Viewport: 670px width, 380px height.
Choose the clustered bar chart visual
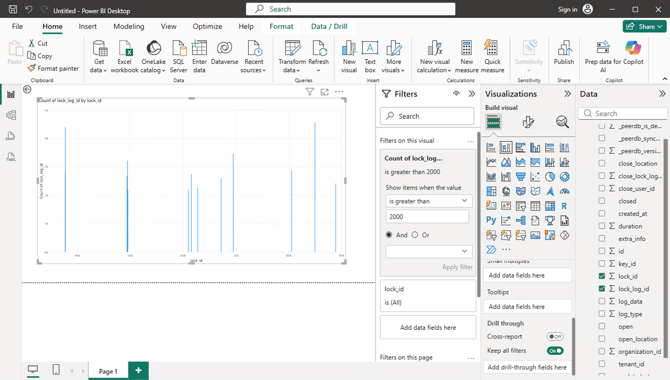coord(520,148)
